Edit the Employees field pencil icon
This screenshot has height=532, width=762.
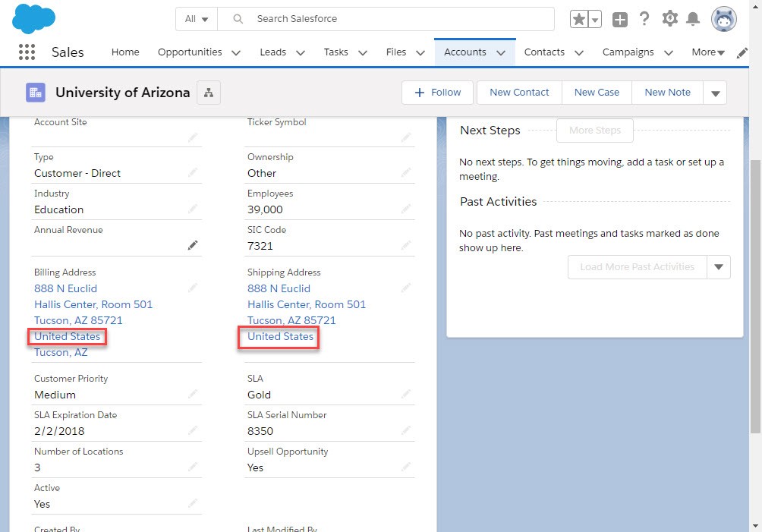click(x=406, y=209)
